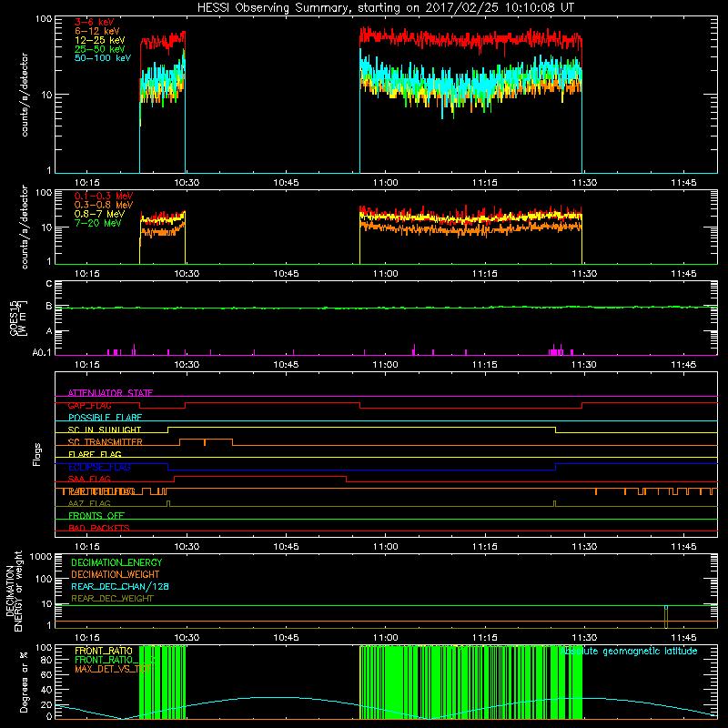Click the 'Absolute geomagnetic latitude' label
728x728 pixels.
[x=629, y=651]
